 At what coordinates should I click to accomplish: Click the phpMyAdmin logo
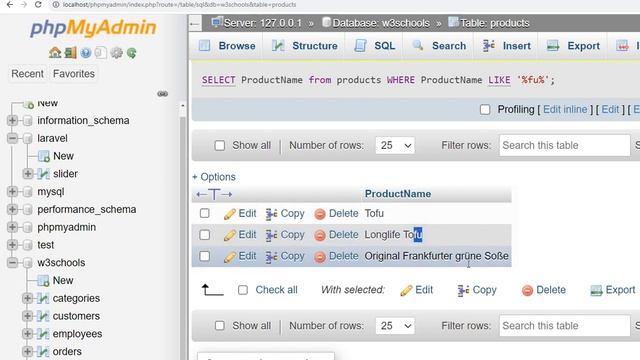click(93, 28)
